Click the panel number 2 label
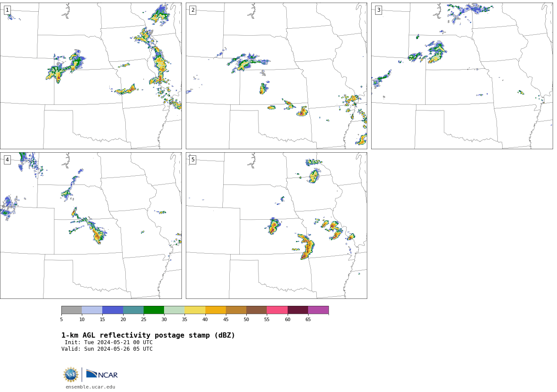Viewport: 557px width, 392px height. [193, 10]
